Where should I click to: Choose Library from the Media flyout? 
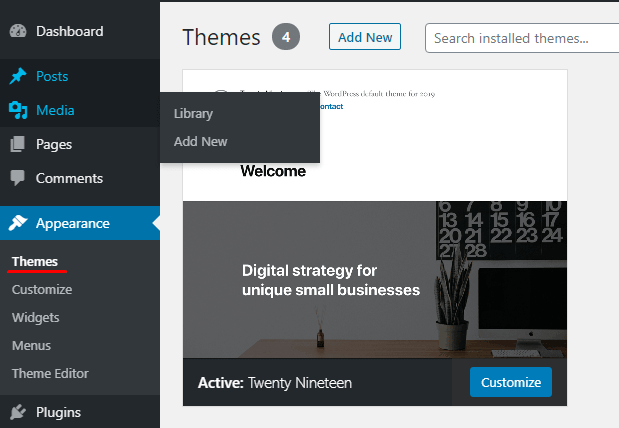point(193,114)
